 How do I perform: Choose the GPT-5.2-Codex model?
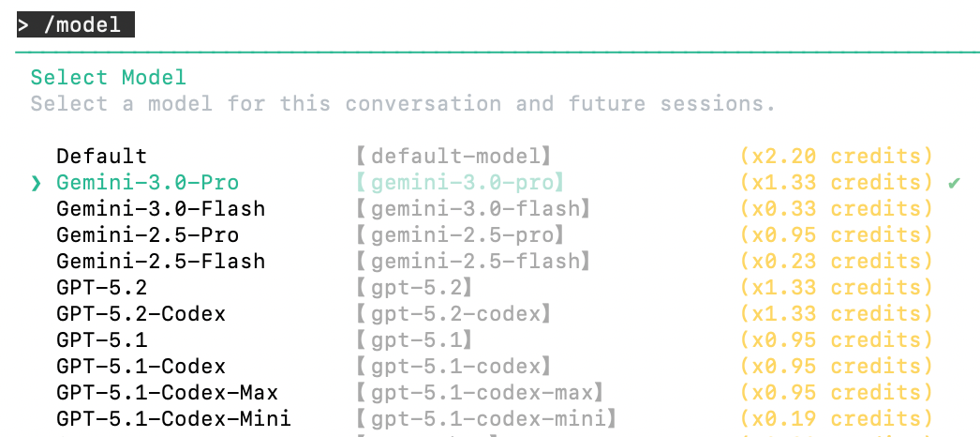pyautogui.click(x=141, y=313)
